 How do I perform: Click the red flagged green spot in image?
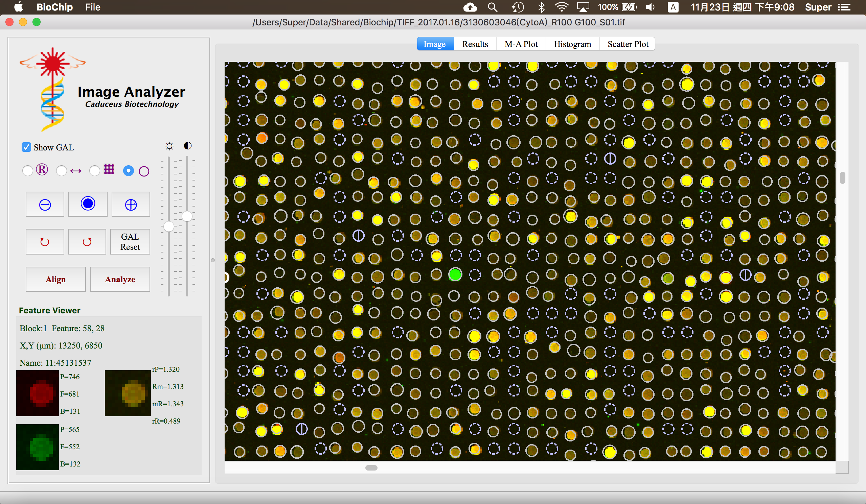click(x=455, y=274)
